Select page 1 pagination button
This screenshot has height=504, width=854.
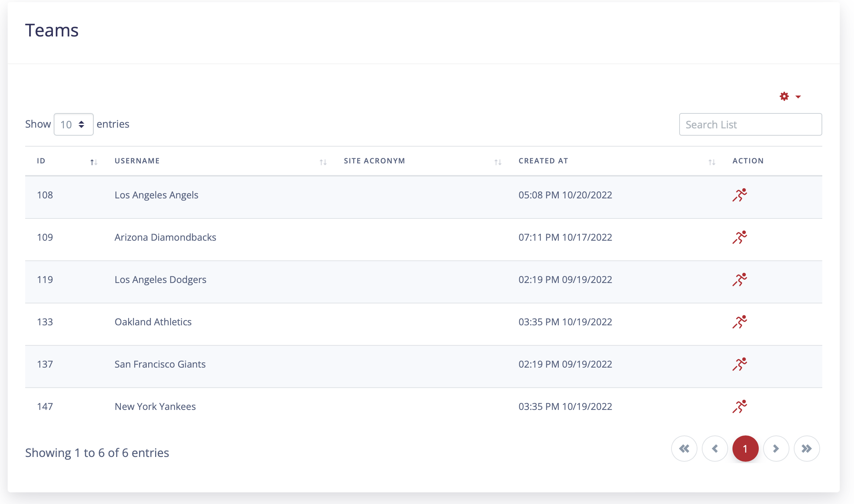pyautogui.click(x=745, y=449)
